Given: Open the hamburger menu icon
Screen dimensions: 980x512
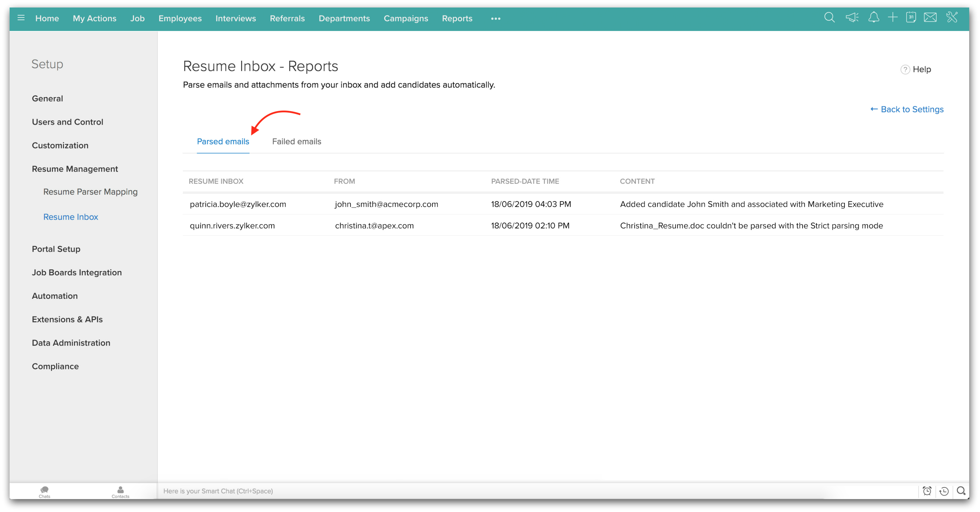Looking at the screenshot, I should (21, 18).
